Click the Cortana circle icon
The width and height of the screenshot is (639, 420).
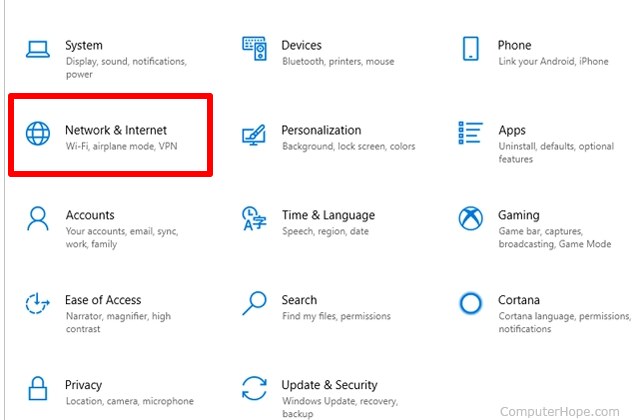tap(471, 303)
